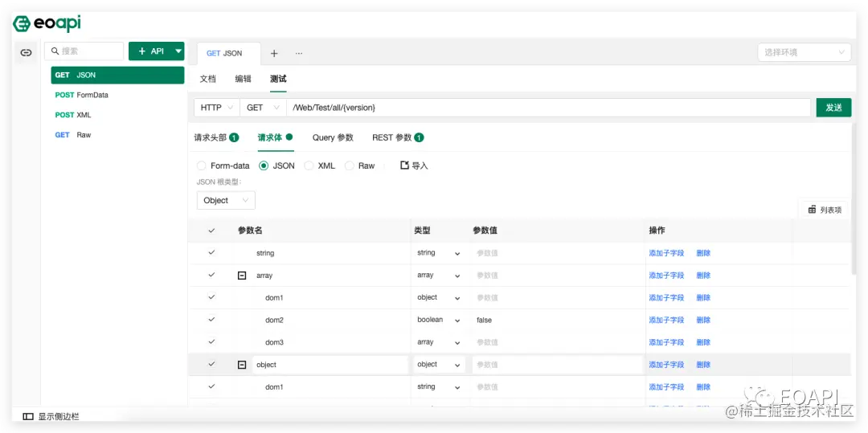Uncheck the object row checkbox
The width and height of the screenshot is (868, 433).
click(x=211, y=364)
